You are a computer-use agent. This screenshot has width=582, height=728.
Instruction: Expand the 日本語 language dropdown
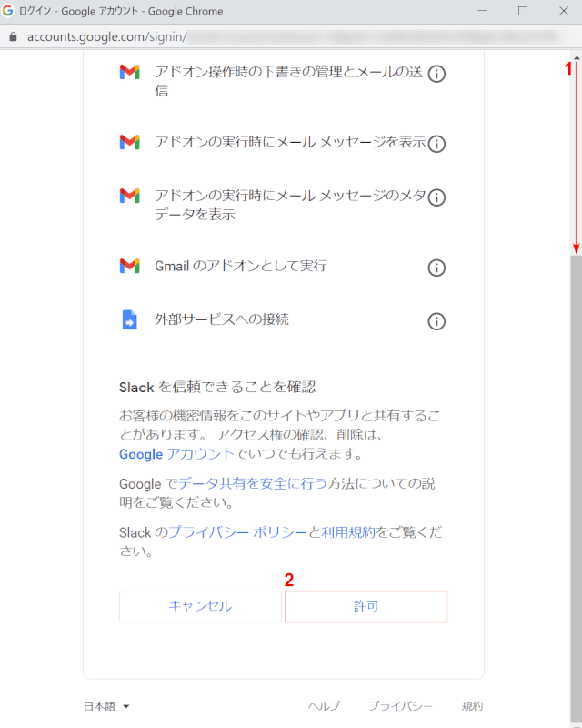[106, 706]
